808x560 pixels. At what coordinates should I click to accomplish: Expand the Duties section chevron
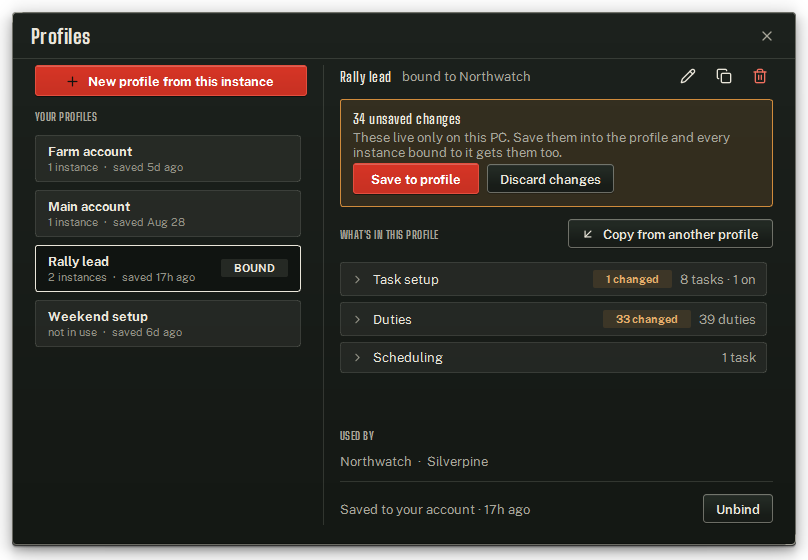coord(357,319)
